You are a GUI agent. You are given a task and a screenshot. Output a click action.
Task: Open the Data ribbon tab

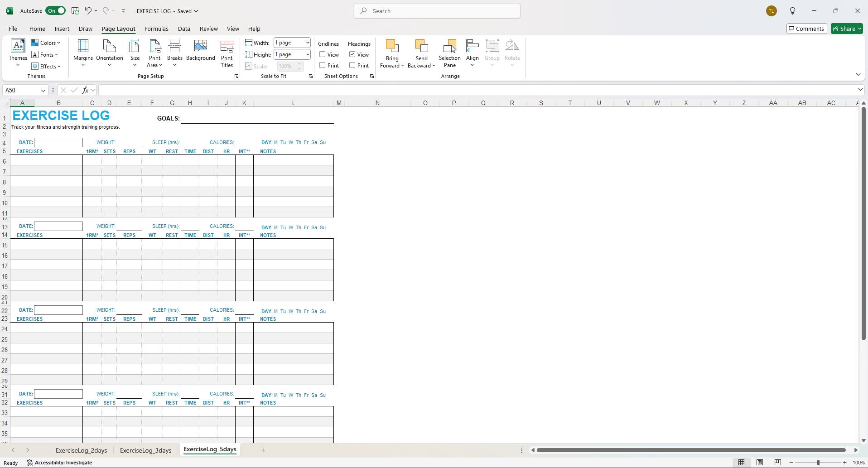184,29
